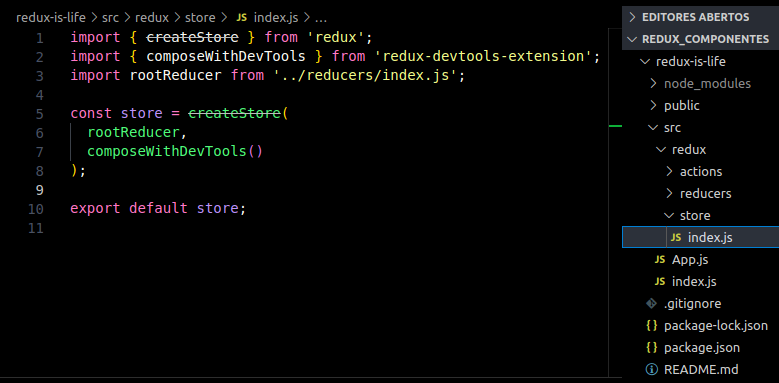Click composeWithDevTools() on line 7
The height and width of the screenshot is (383, 779).
175,152
